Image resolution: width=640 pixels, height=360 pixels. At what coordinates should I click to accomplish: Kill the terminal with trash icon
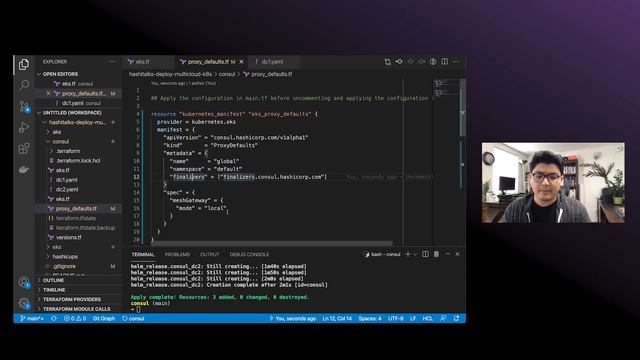coord(436,254)
